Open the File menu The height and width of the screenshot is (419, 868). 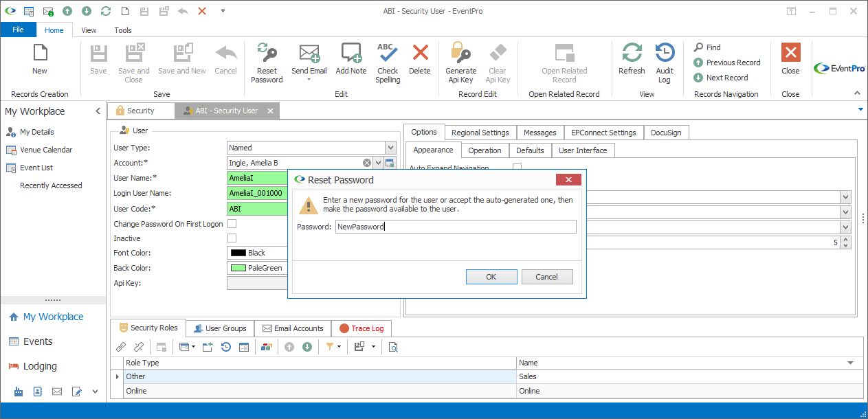click(18, 30)
